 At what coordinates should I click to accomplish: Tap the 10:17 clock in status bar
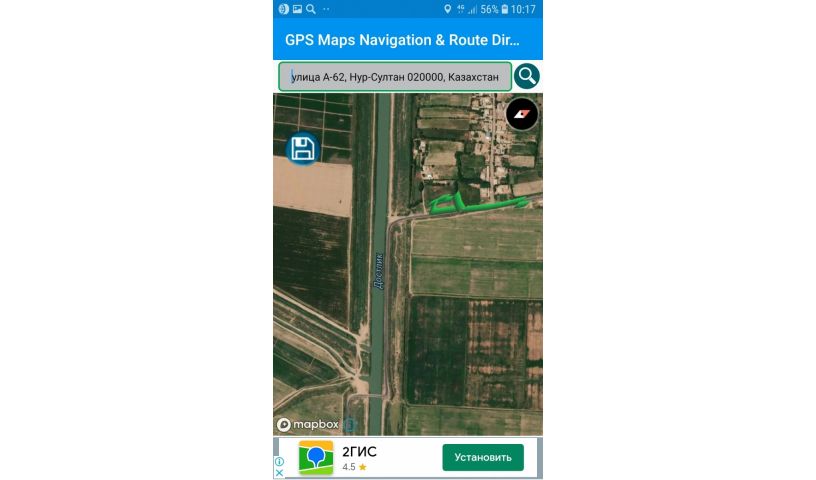523,9
